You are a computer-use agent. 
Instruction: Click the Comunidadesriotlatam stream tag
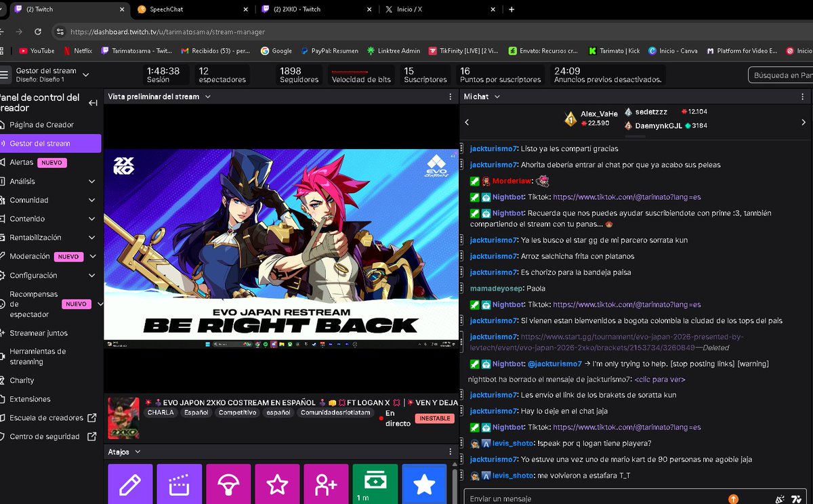336,413
